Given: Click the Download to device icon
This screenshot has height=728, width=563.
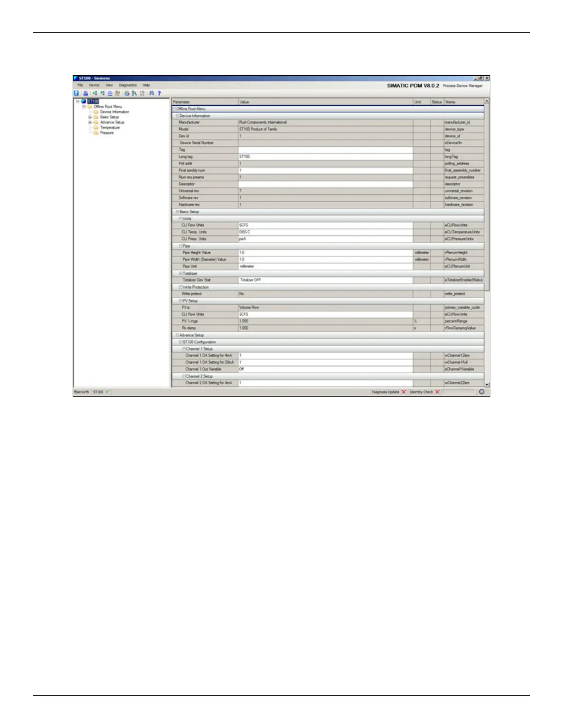Looking at the screenshot, I should (x=94, y=93).
